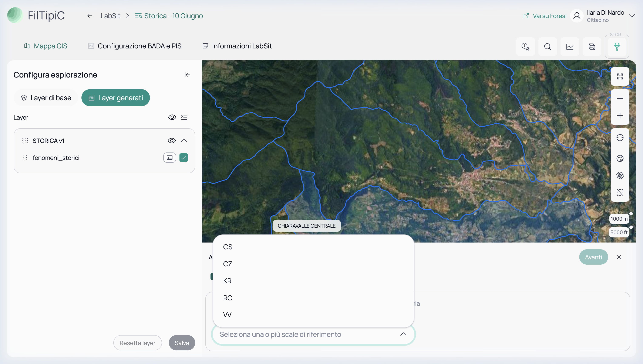Click the storica filter funnel tool
The height and width of the screenshot is (364, 643).
click(x=617, y=47)
